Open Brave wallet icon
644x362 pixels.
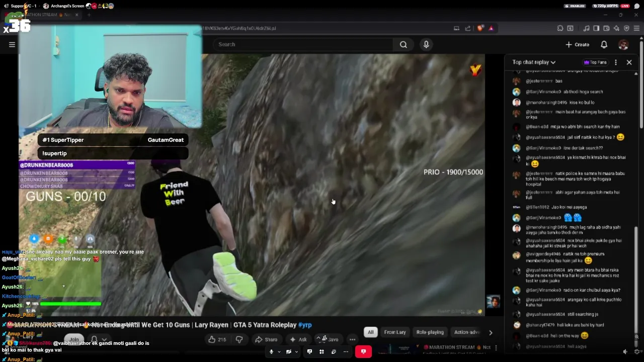(606, 28)
